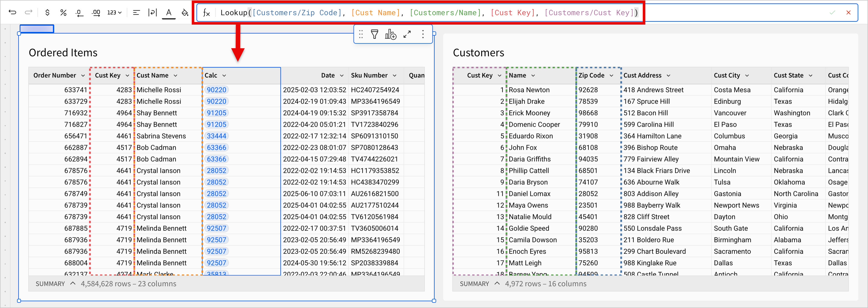The image size is (868, 308).
Task: Click the 90220 zip link for order 633741
Action: 216,90
